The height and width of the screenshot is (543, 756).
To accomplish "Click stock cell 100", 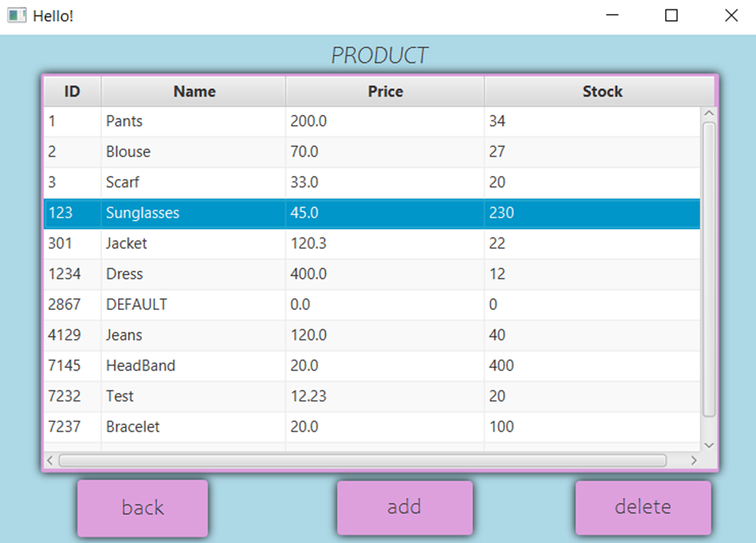I will coord(592,427).
